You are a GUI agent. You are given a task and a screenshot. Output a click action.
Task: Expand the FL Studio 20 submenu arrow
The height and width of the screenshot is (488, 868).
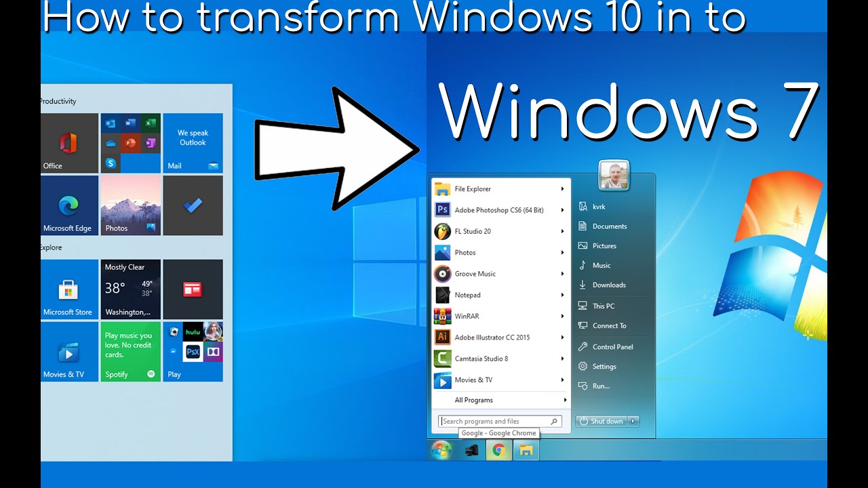point(562,231)
